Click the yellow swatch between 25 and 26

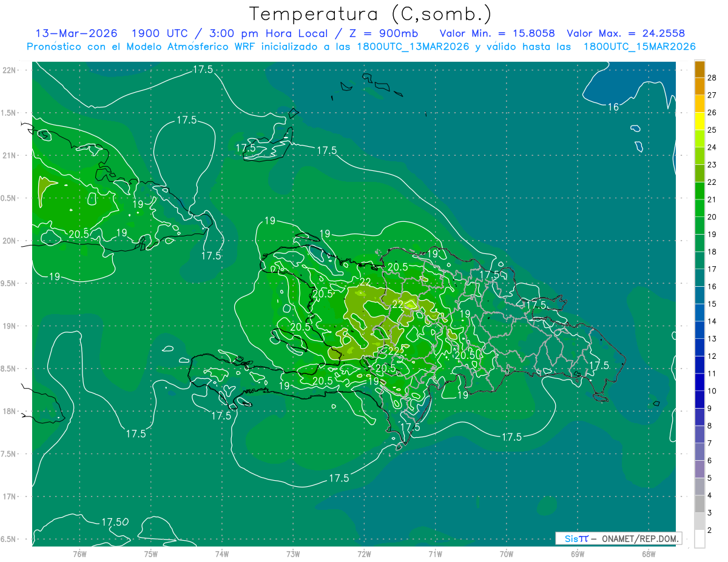699,121
